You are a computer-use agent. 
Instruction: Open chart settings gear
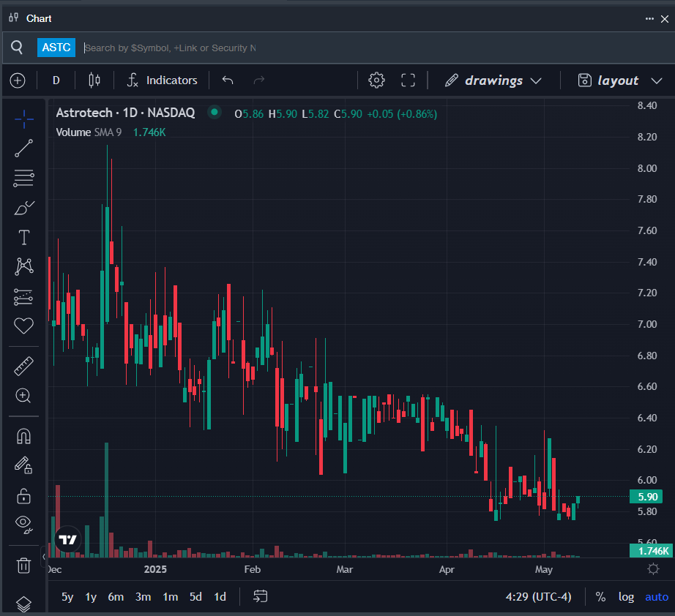pyautogui.click(x=376, y=80)
